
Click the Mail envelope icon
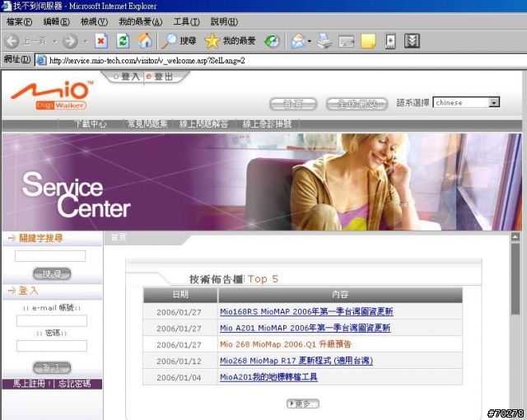[x=298, y=41]
